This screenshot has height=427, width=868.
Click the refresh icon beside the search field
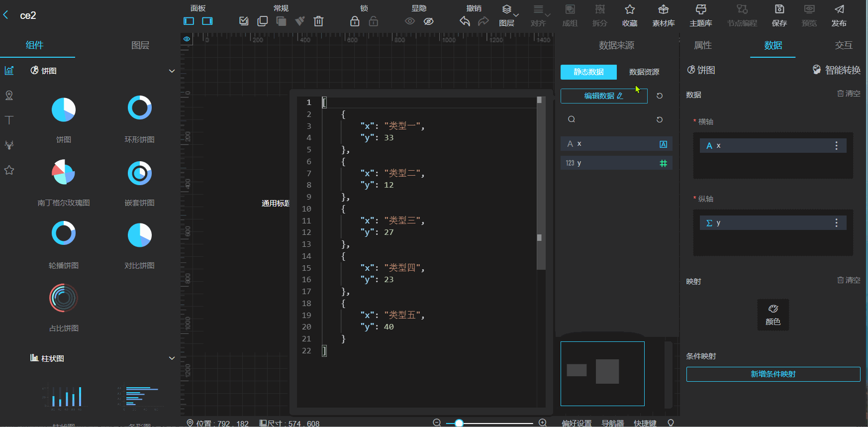[660, 119]
